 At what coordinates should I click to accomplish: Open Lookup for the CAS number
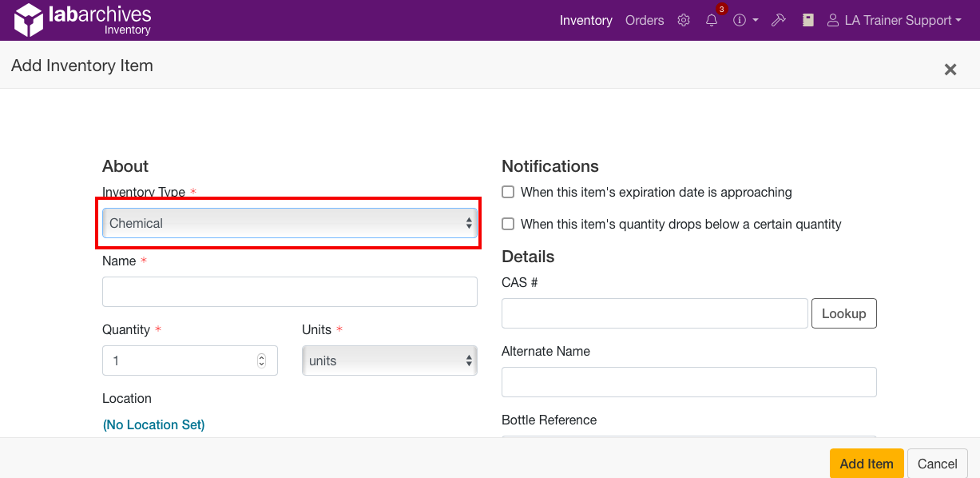(x=843, y=313)
